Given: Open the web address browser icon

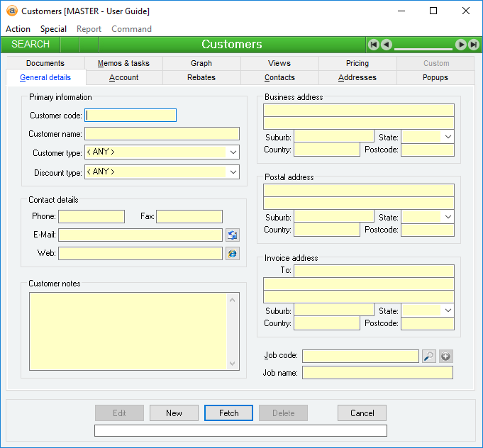Looking at the screenshot, I should 233,254.
